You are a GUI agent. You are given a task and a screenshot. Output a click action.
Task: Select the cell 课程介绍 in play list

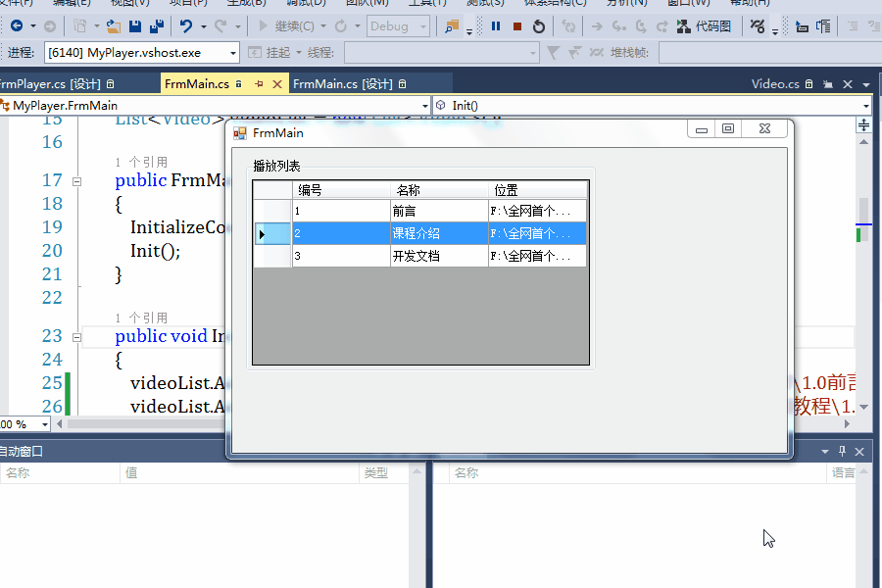tap(439, 233)
